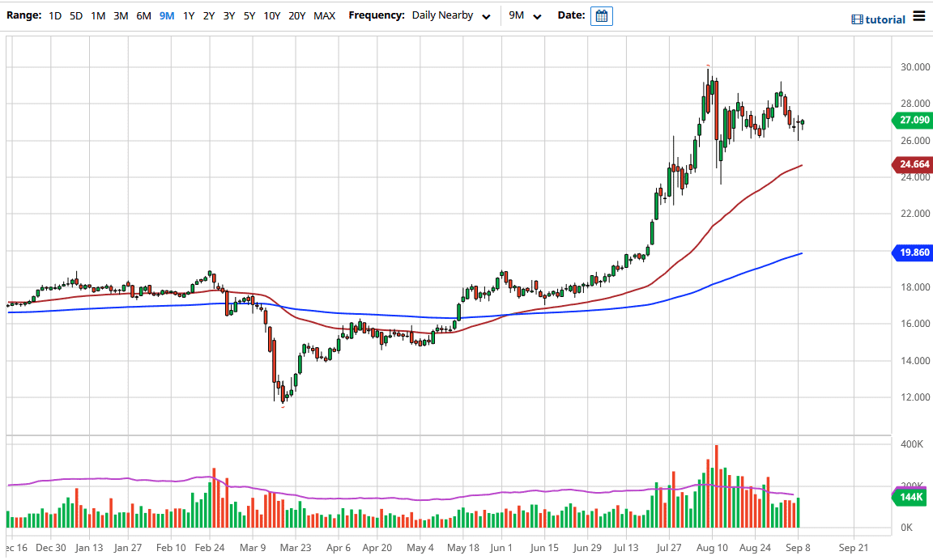This screenshot has height=560, width=933.
Task: Select the 1Y range option
Action: (188, 15)
